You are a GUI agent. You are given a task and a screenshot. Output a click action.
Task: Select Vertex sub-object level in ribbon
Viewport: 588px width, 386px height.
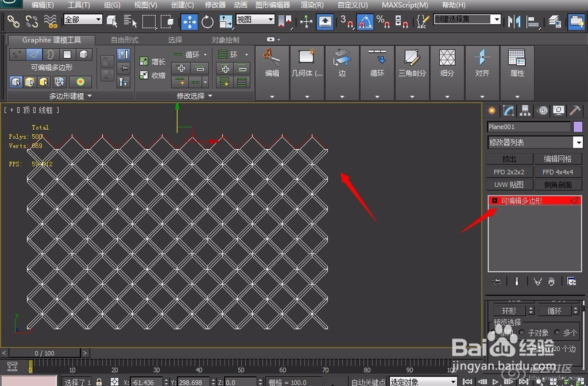click(17, 54)
